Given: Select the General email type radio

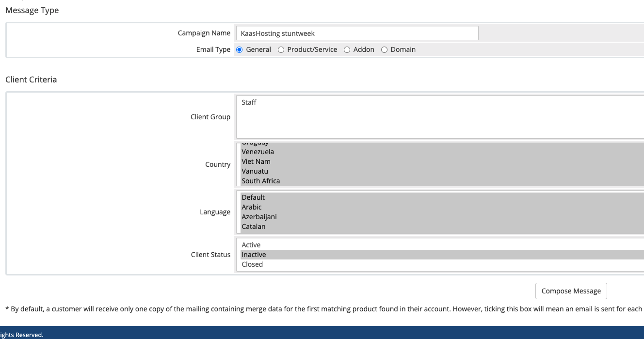Looking at the screenshot, I should pyautogui.click(x=240, y=49).
